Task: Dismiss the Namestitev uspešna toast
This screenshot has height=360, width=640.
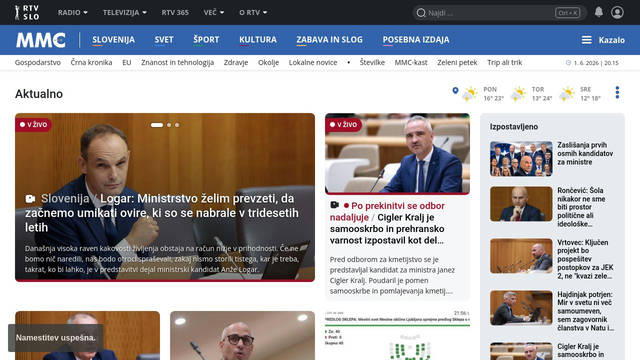Action: coord(56,338)
